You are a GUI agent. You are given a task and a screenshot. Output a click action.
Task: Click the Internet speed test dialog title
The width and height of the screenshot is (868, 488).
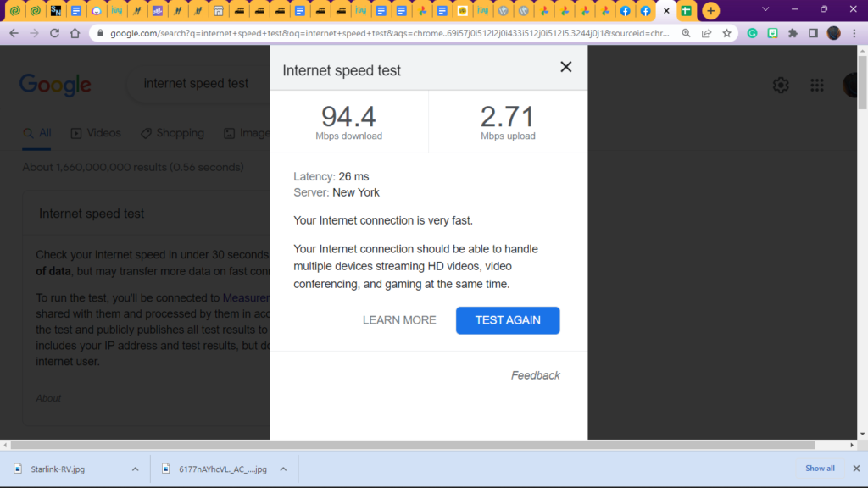(342, 71)
